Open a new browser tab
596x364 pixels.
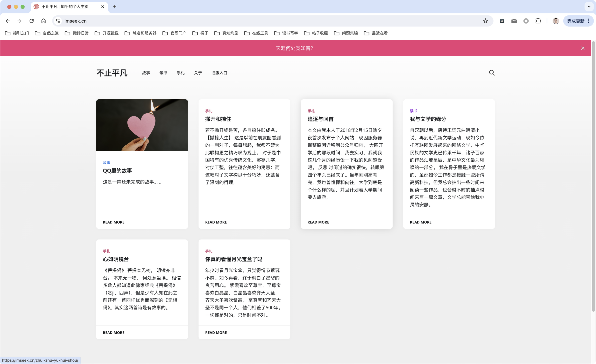(x=115, y=7)
